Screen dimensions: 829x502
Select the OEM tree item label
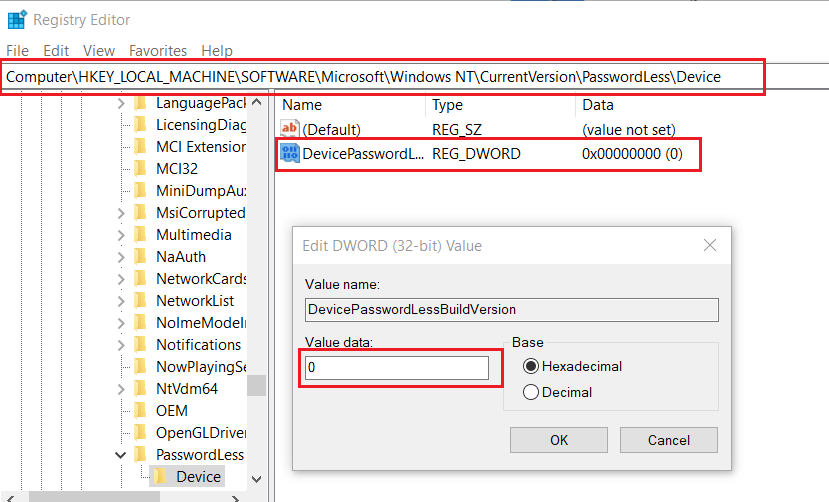point(171,411)
